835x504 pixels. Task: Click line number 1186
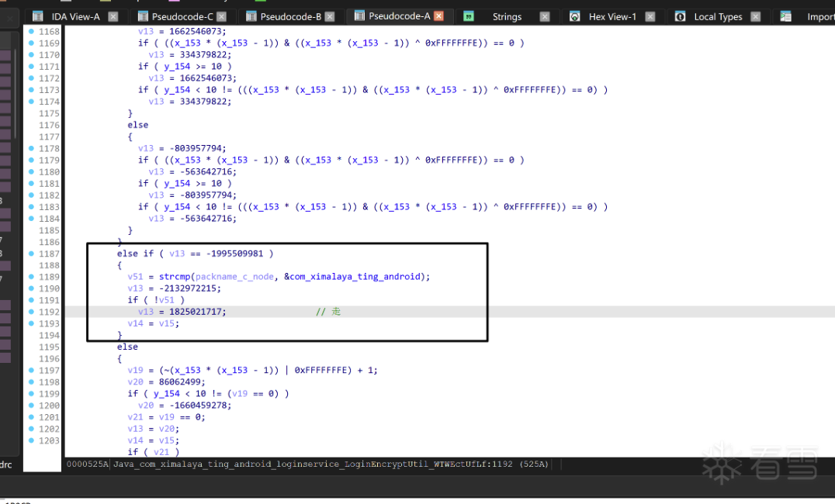coord(49,242)
